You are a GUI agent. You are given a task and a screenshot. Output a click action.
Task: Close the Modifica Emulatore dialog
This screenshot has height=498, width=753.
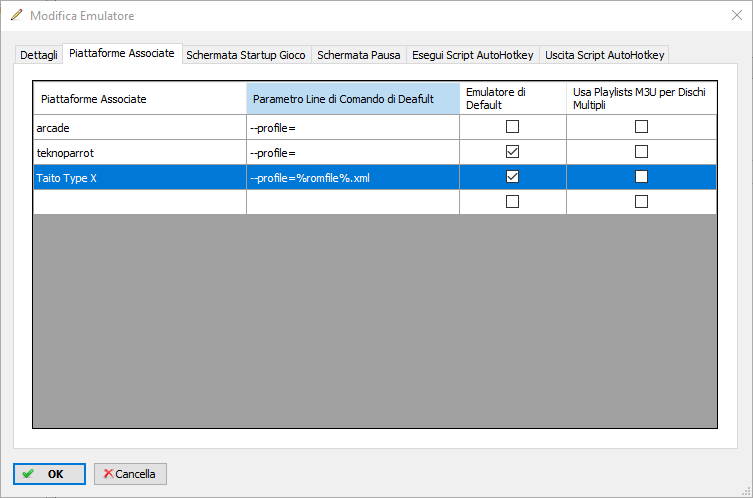pos(736,16)
